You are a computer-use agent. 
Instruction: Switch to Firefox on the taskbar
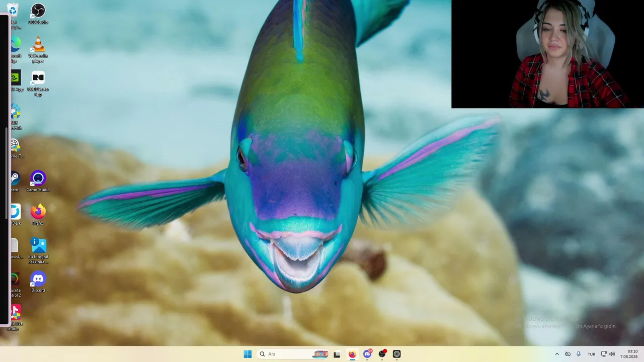click(352, 354)
